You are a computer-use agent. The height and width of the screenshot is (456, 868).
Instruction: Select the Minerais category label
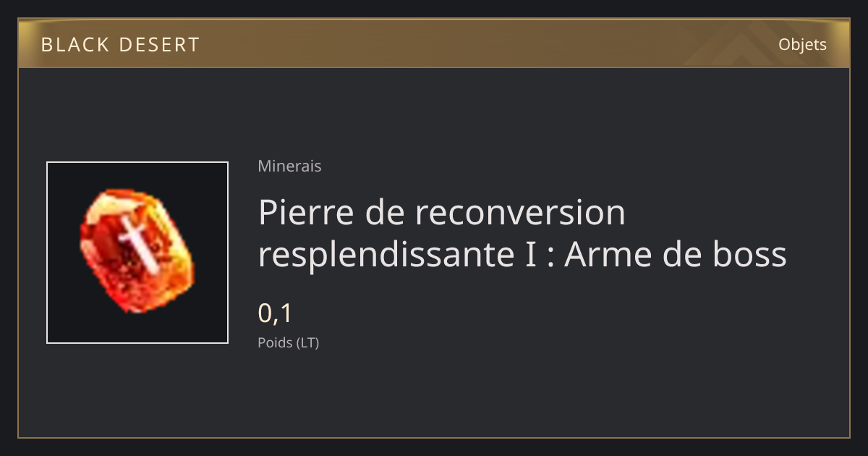pos(289,166)
